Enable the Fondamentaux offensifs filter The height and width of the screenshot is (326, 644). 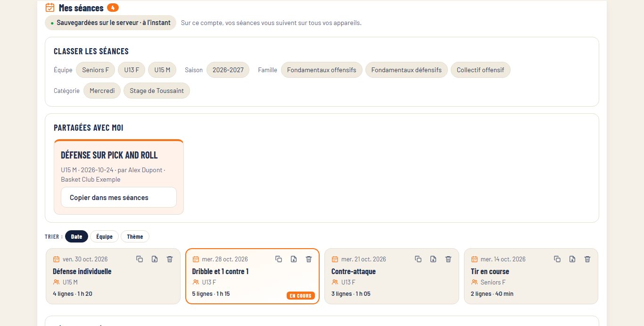tap(322, 70)
